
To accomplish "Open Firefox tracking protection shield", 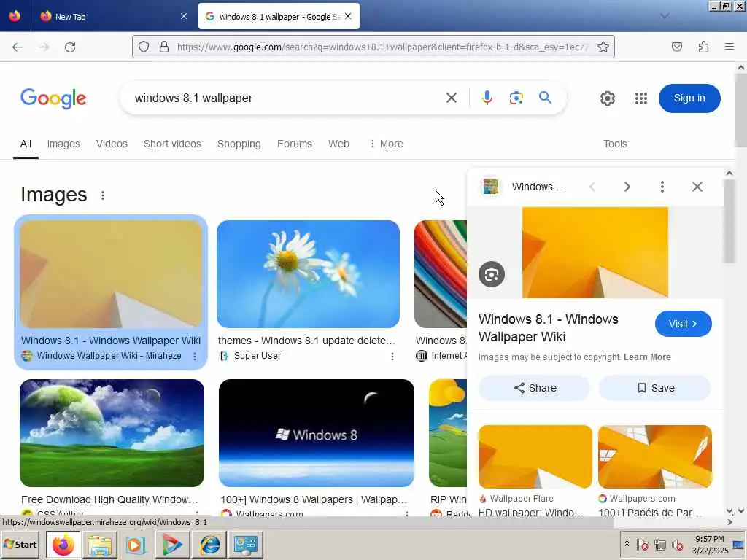I will click(x=144, y=47).
